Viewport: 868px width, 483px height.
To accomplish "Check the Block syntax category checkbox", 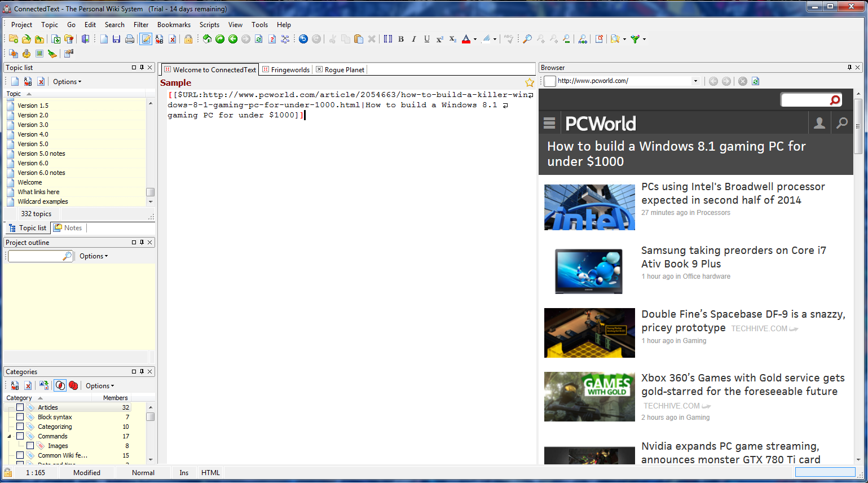I will point(20,417).
